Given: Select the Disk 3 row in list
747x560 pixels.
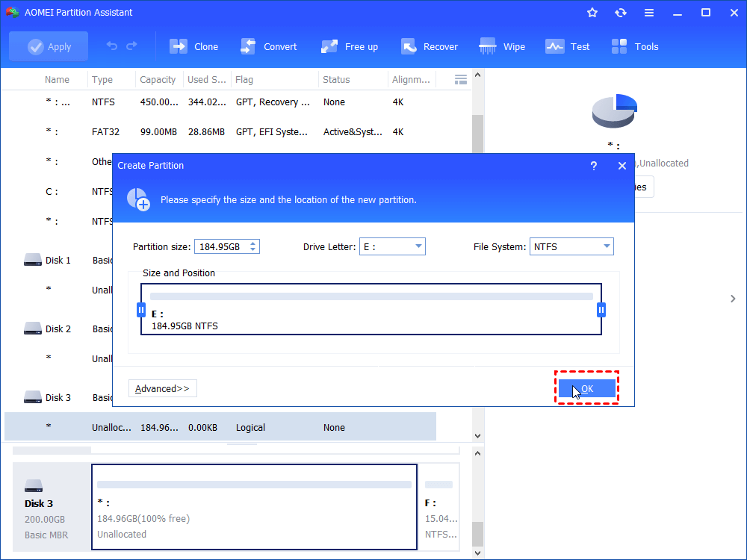Looking at the screenshot, I should (58, 397).
